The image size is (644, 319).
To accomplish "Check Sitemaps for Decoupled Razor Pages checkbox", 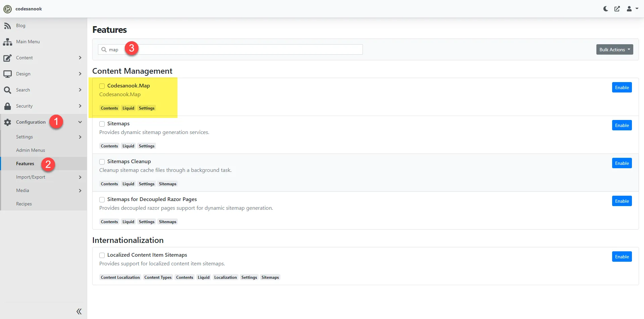I will 102,200.
